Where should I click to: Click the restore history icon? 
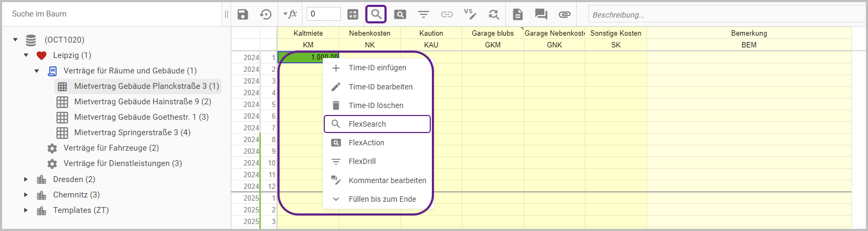coord(266,14)
